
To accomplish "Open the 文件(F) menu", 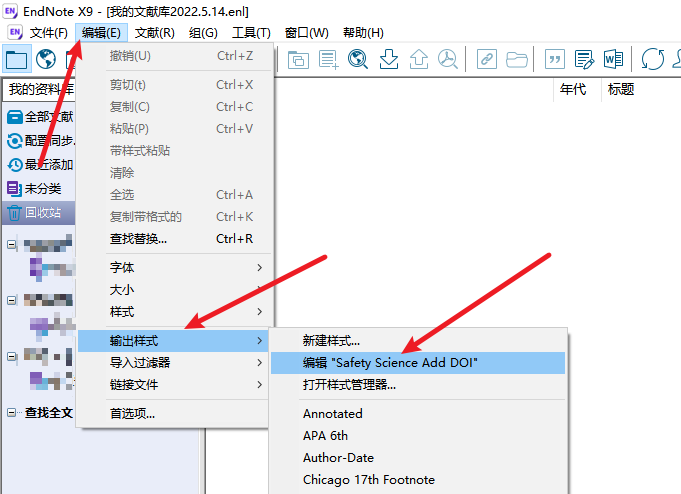I will pyautogui.click(x=49, y=33).
